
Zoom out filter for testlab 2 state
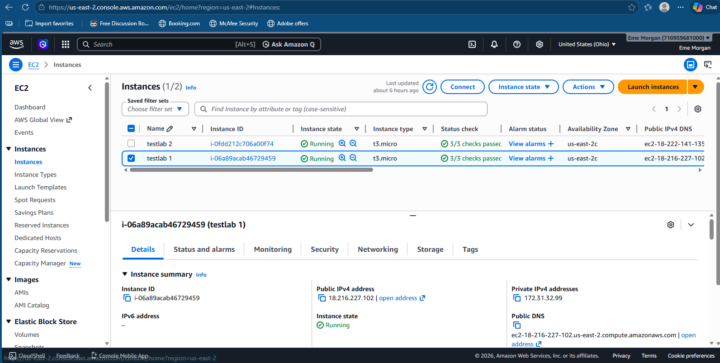[353, 144]
